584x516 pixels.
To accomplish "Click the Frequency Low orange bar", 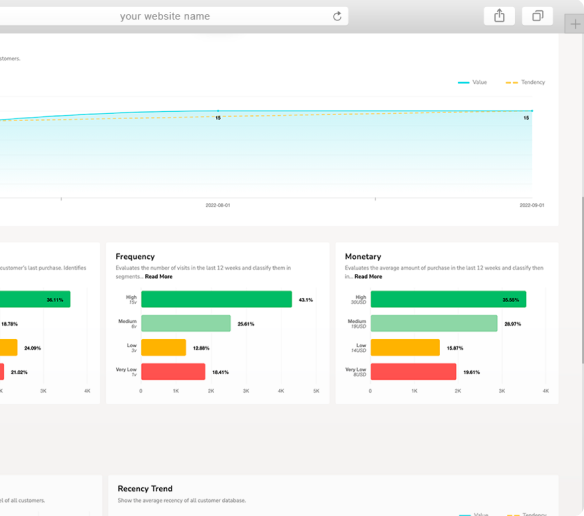I will pos(164,348).
